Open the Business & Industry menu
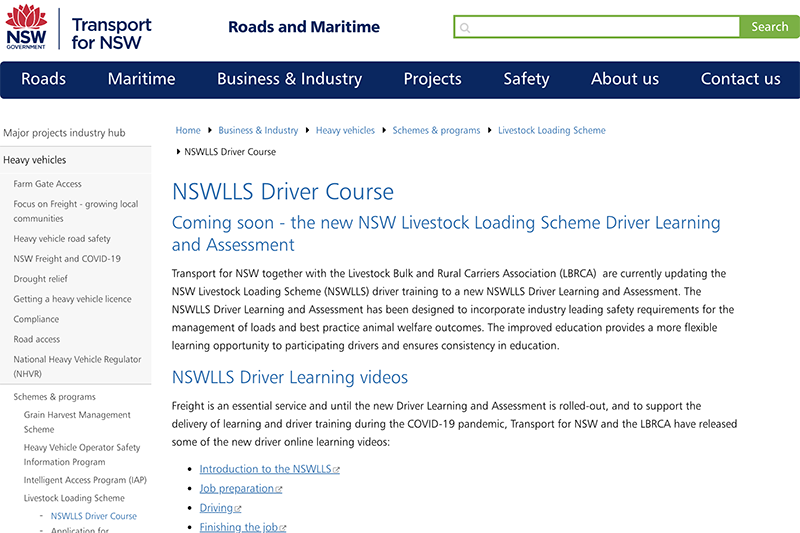 (x=289, y=79)
